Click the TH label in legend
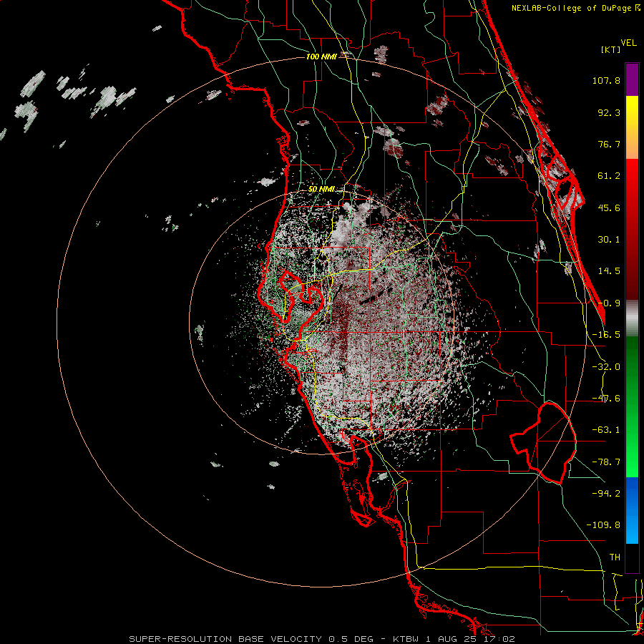 coord(615,557)
